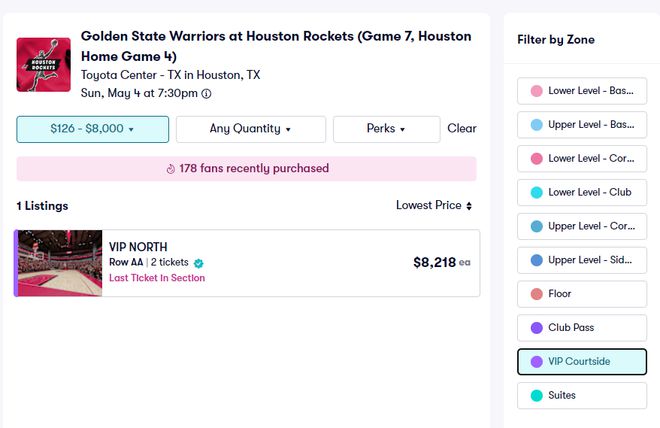This screenshot has width=660, height=428.
Task: Clear all applied filters
Action: 461,129
